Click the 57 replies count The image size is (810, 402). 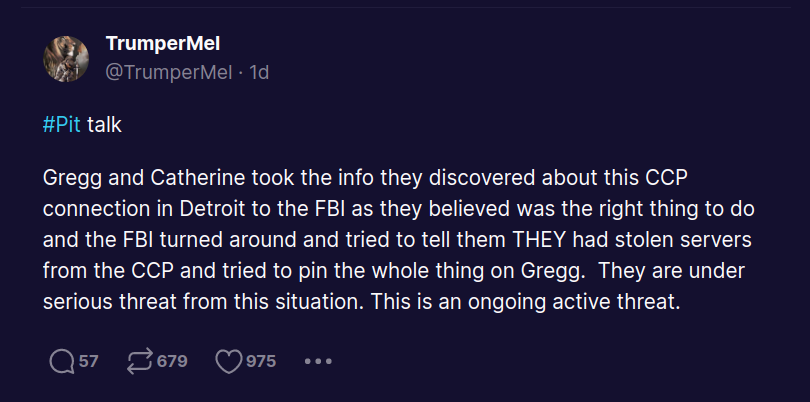pyautogui.click(x=89, y=361)
